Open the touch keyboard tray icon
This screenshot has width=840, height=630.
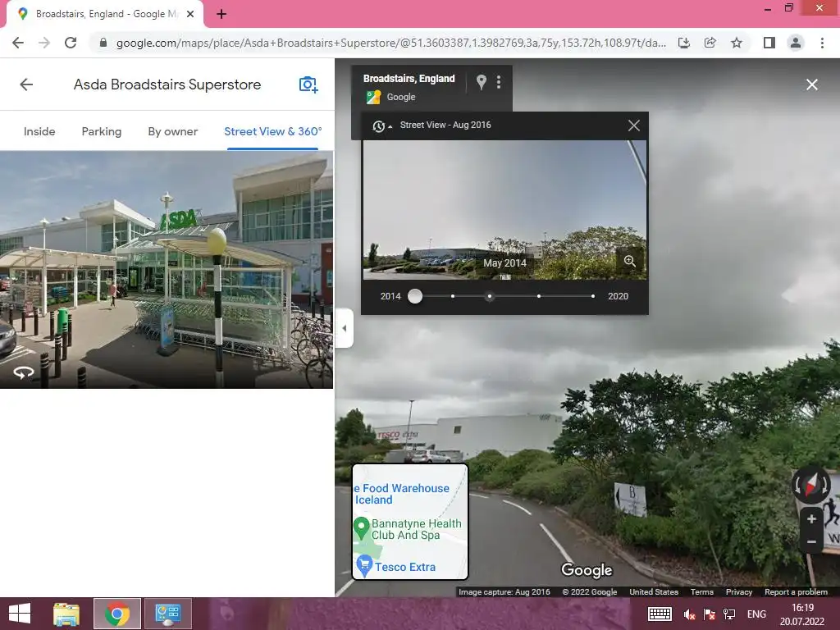[660, 614]
